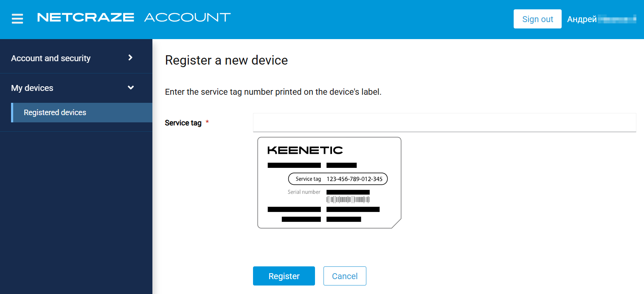
Task: Click the barcode on the device label
Action: (348, 199)
